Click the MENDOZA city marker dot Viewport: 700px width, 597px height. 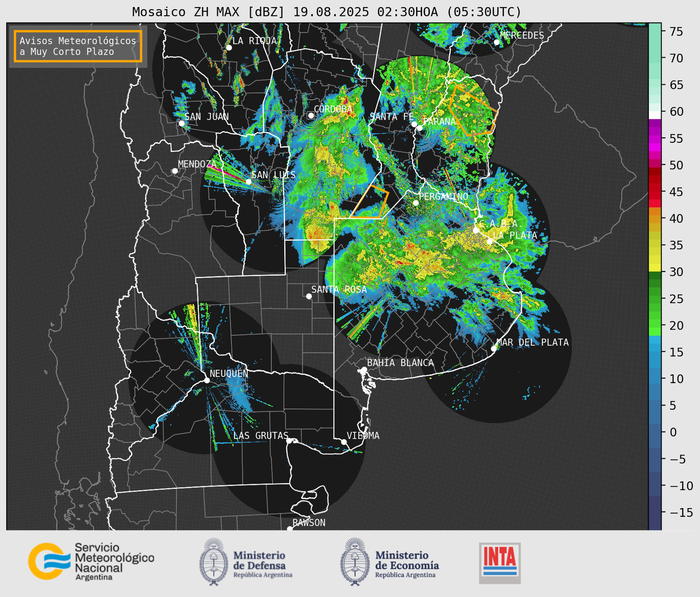pyautogui.click(x=175, y=171)
